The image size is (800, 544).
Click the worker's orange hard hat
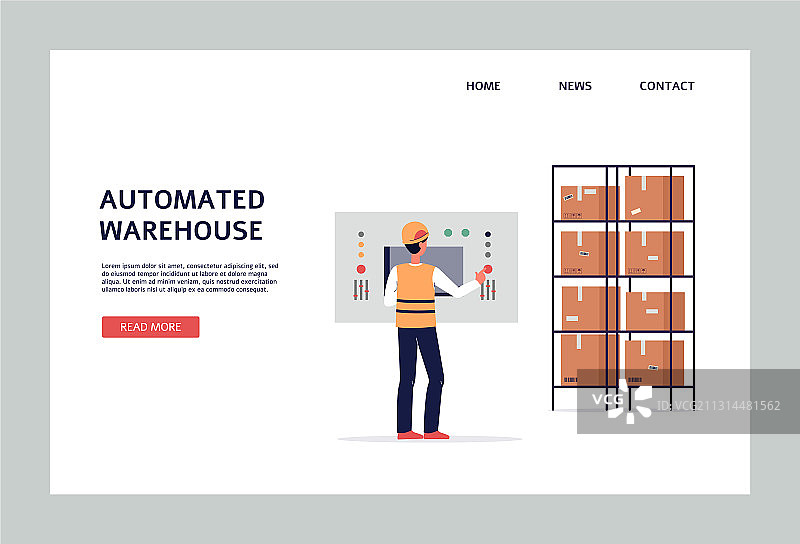point(413,233)
